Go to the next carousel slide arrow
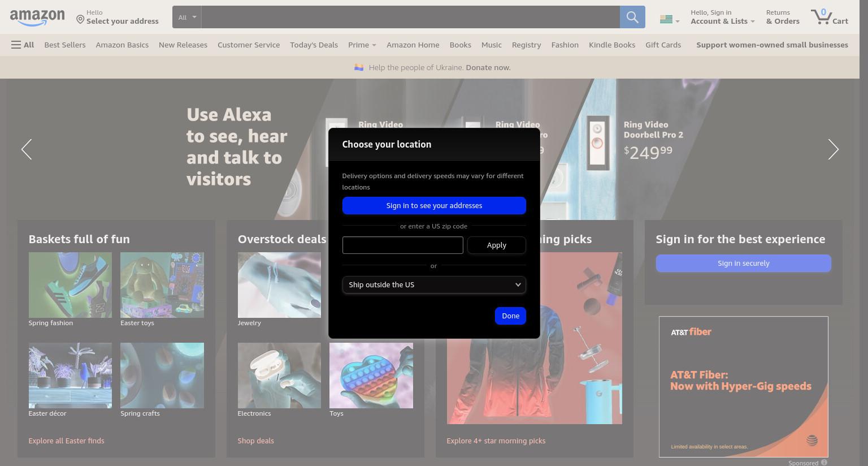 (833, 149)
